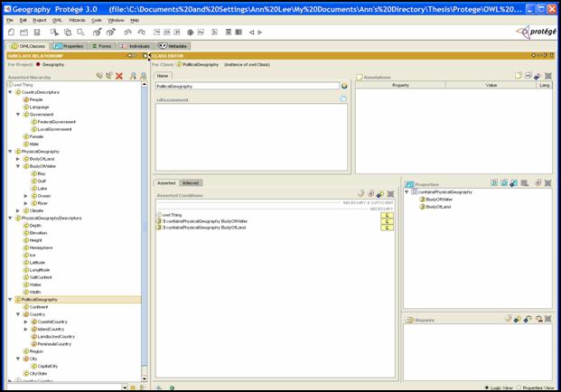Click the Copy toolbar icon
561x392 pixels.
click(67, 33)
